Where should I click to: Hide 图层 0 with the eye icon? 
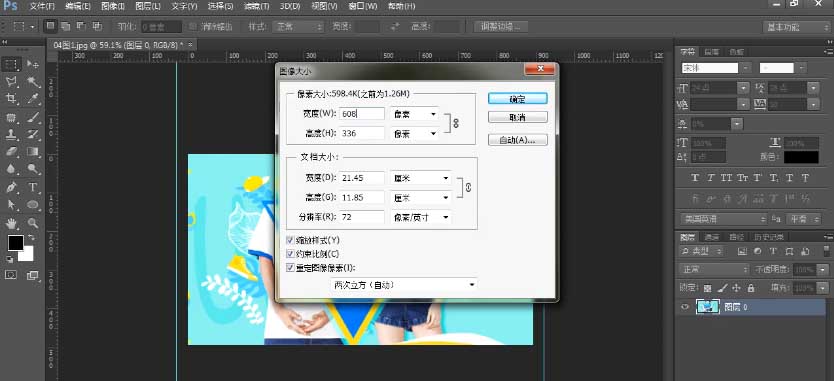[685, 307]
